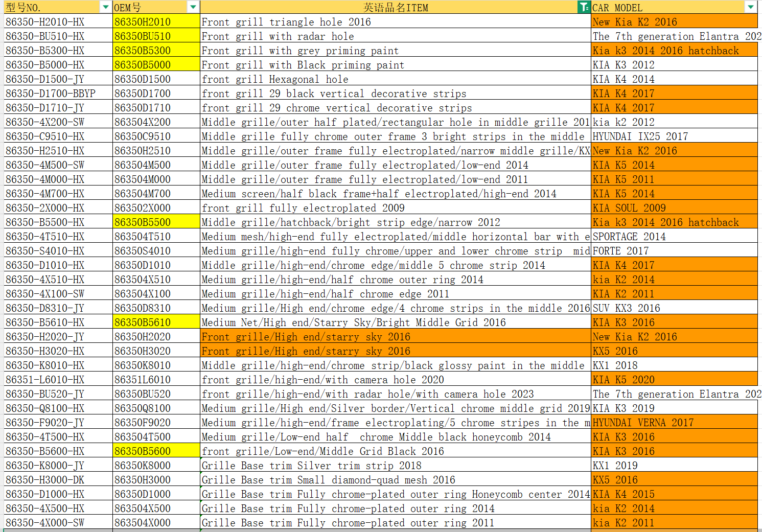Click the active filter icon in ITEM column
Viewport: 762px width, 532px height.
pyautogui.click(x=583, y=7)
